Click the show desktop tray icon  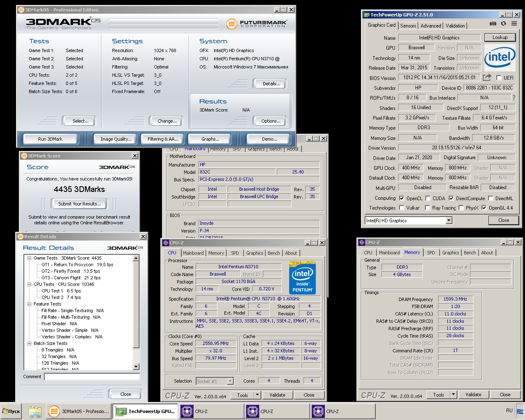coord(520,411)
